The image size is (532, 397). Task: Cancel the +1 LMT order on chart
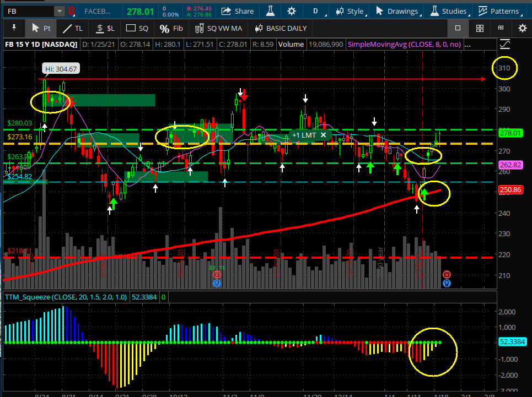pos(324,135)
